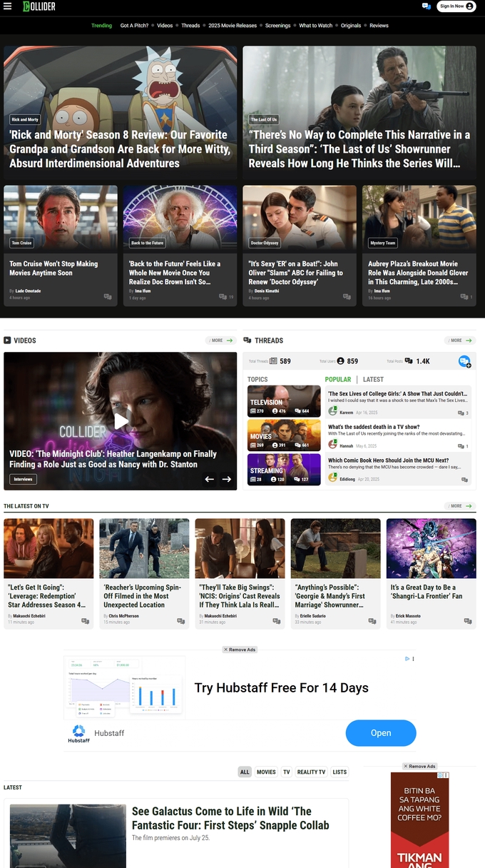Click Hannah user avatar
Screen dimensions: 485x868
332,445
